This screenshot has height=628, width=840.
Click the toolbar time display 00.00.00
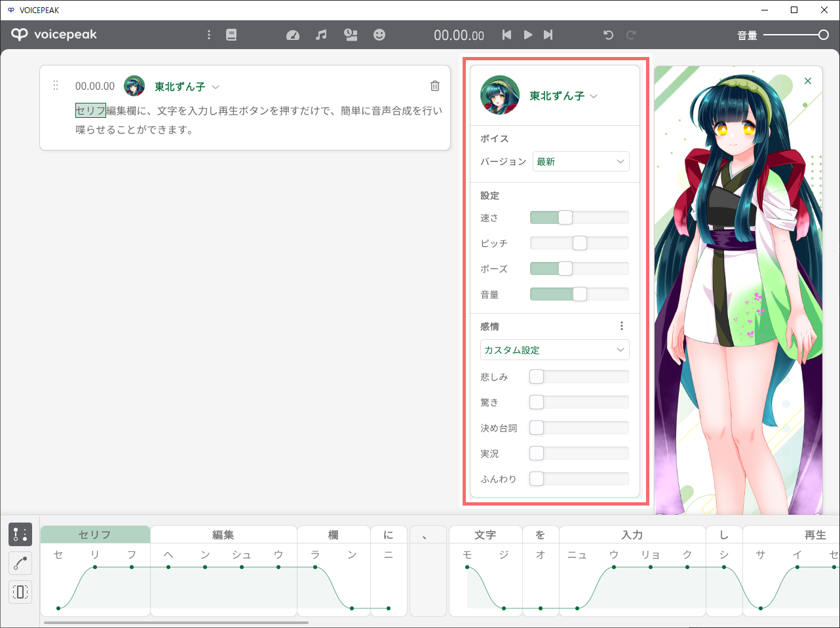pos(459,35)
